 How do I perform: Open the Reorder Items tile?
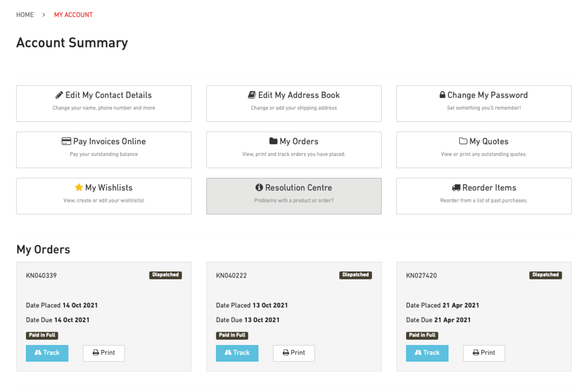pyautogui.click(x=484, y=196)
